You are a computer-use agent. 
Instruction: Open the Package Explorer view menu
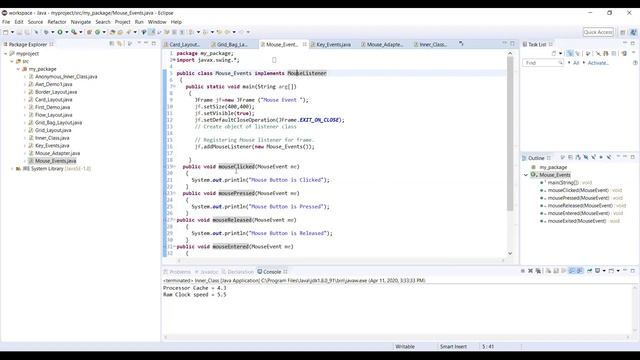[138, 43]
